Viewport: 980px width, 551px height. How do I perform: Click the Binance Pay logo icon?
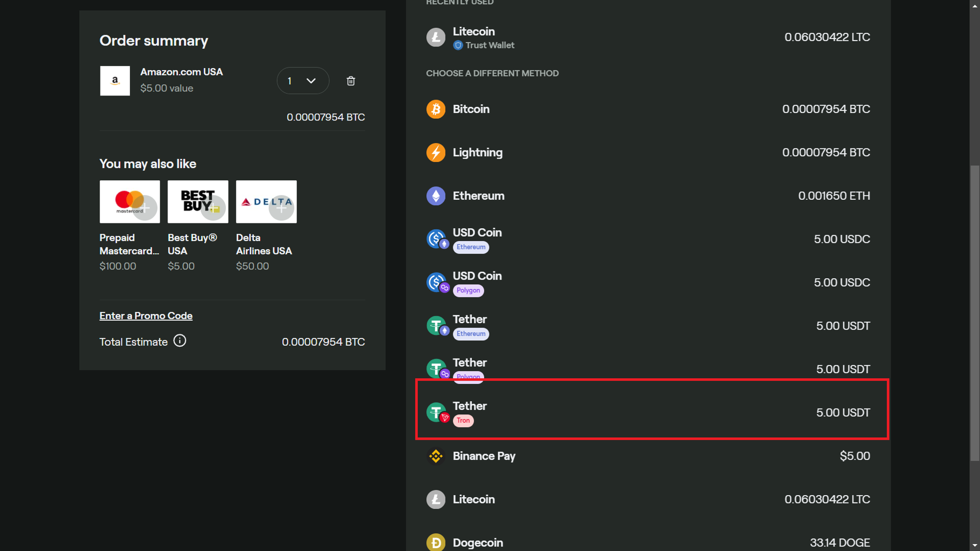(436, 456)
